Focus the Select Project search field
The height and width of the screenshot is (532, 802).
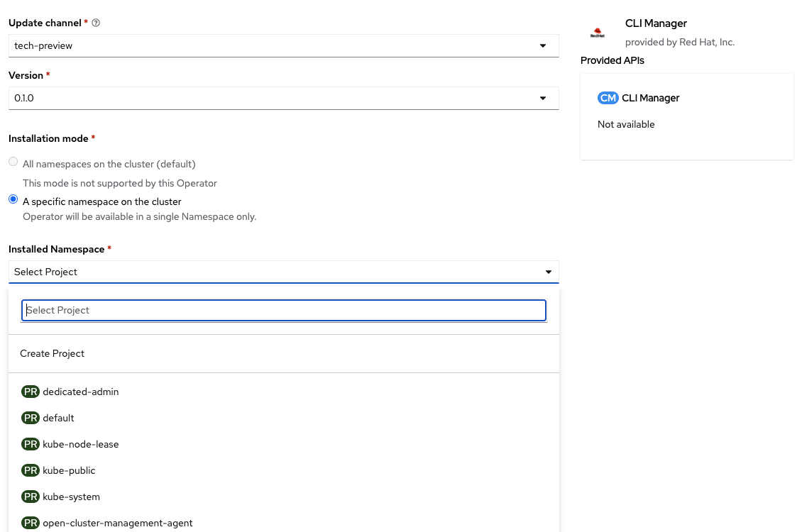tap(283, 310)
